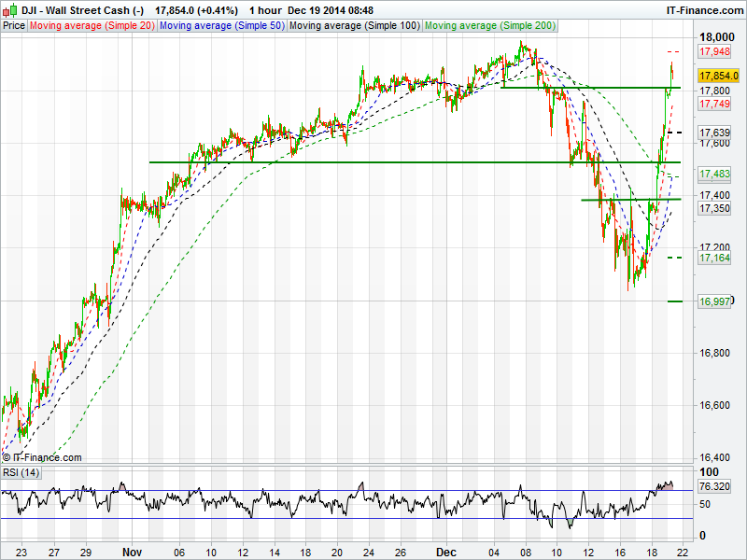Select the black 17,639 price label
The image size is (747, 560).
714,133
